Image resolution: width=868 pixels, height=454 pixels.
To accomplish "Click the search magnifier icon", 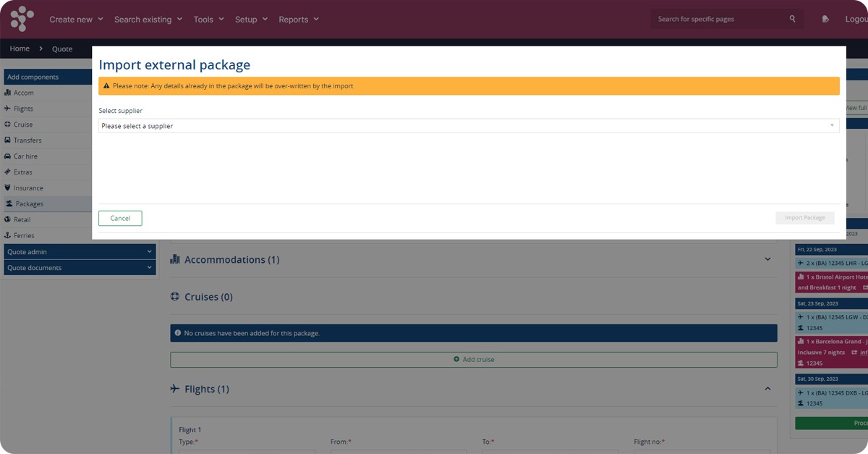I will (x=793, y=19).
